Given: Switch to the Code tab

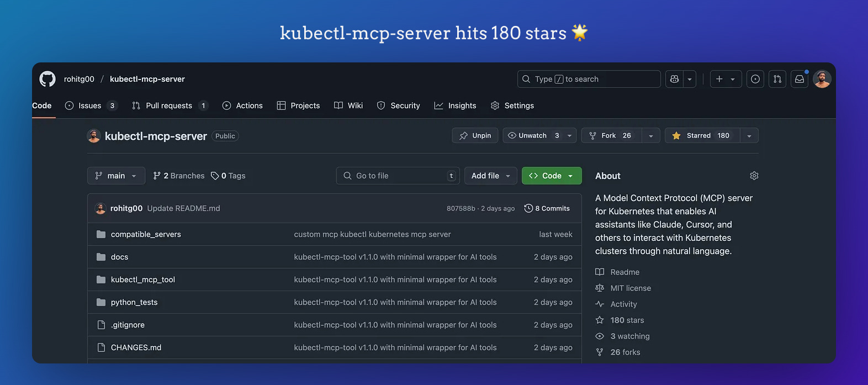Looking at the screenshot, I should pos(42,106).
